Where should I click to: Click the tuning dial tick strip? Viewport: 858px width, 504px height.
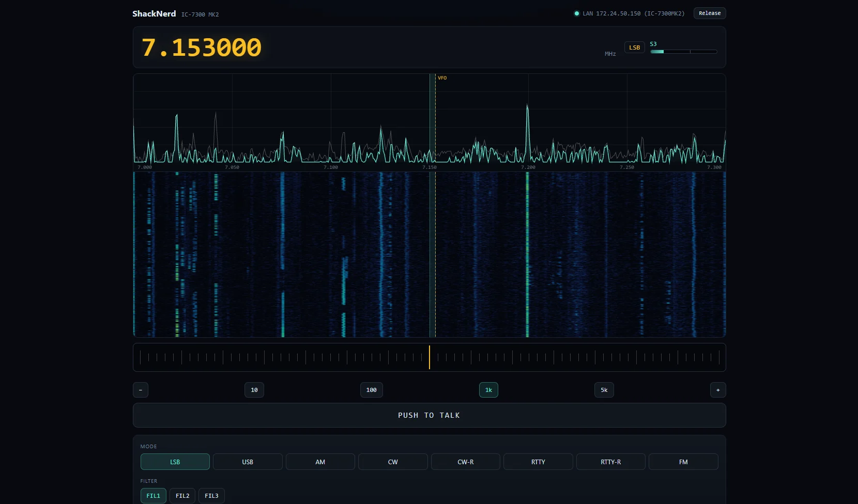(430, 357)
